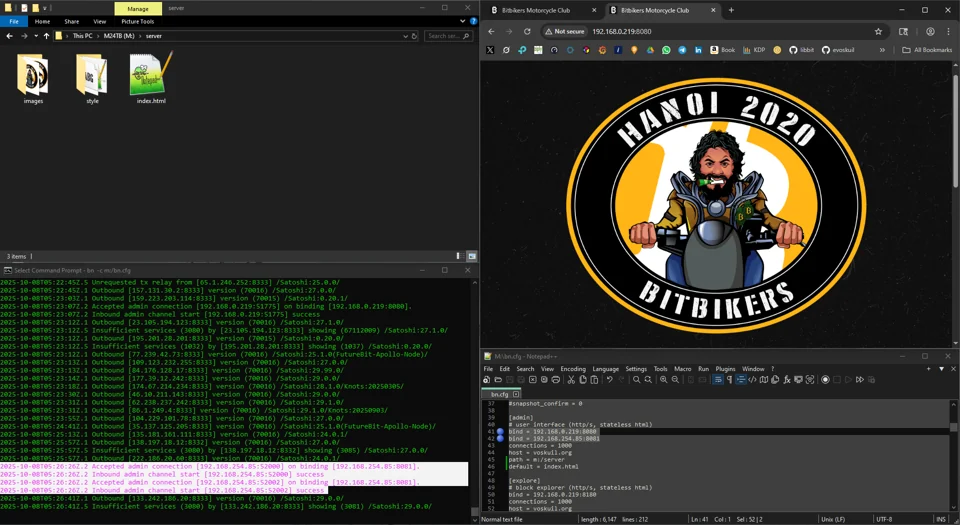Toggle bookmark marker on line 42

[500, 439]
